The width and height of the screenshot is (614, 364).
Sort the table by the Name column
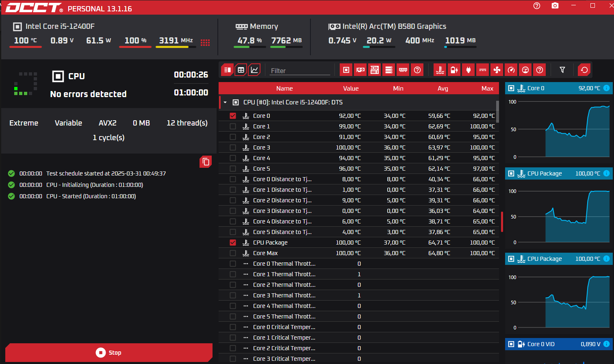point(284,89)
